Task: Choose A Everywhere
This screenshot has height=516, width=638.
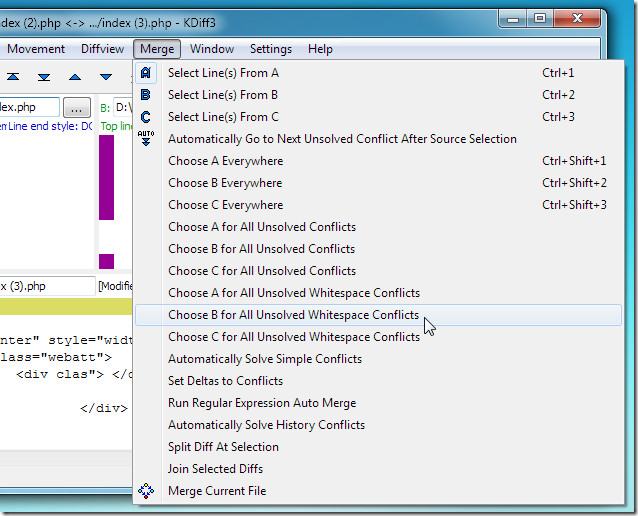Action: [x=378, y=161]
